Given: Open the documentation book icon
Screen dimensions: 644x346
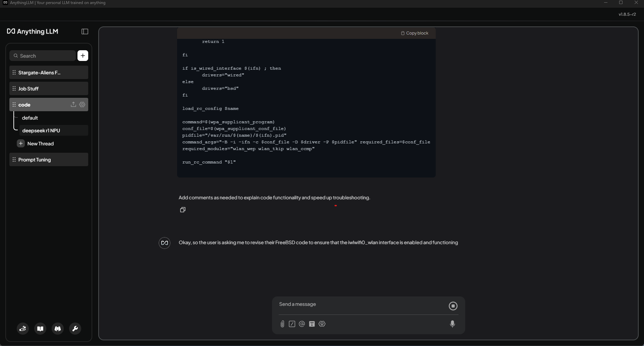Looking at the screenshot, I should (x=40, y=329).
